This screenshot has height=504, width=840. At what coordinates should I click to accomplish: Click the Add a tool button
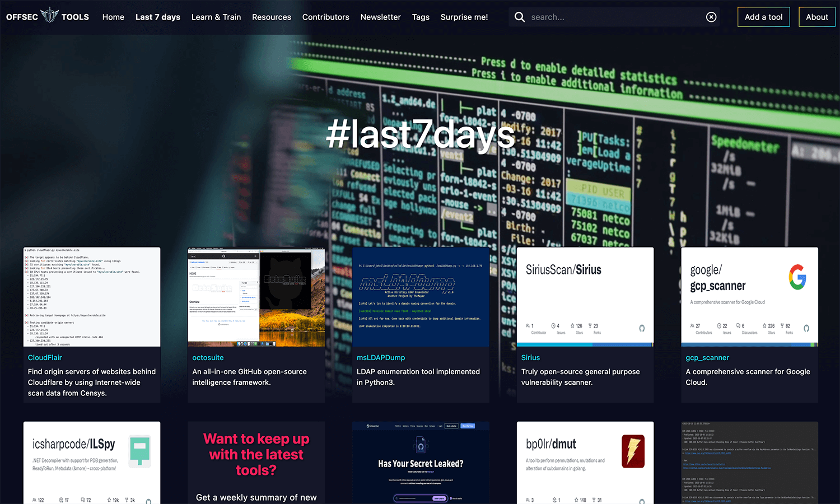(x=764, y=17)
